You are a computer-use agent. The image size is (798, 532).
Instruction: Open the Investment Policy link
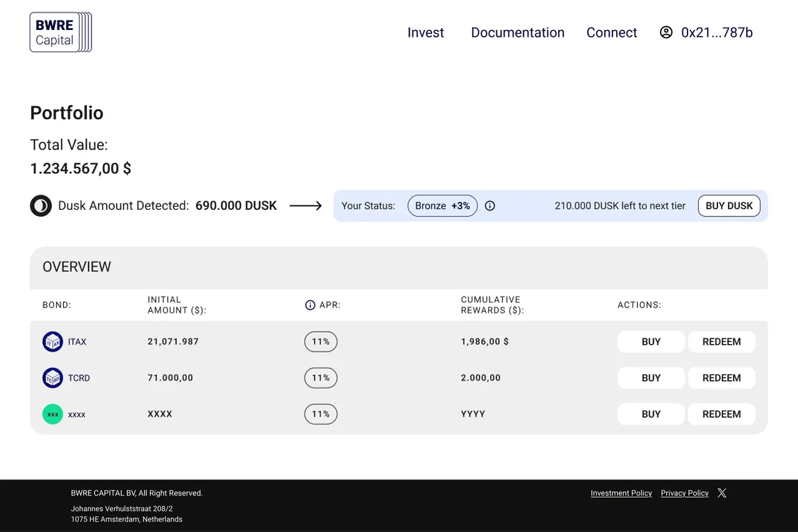click(621, 492)
